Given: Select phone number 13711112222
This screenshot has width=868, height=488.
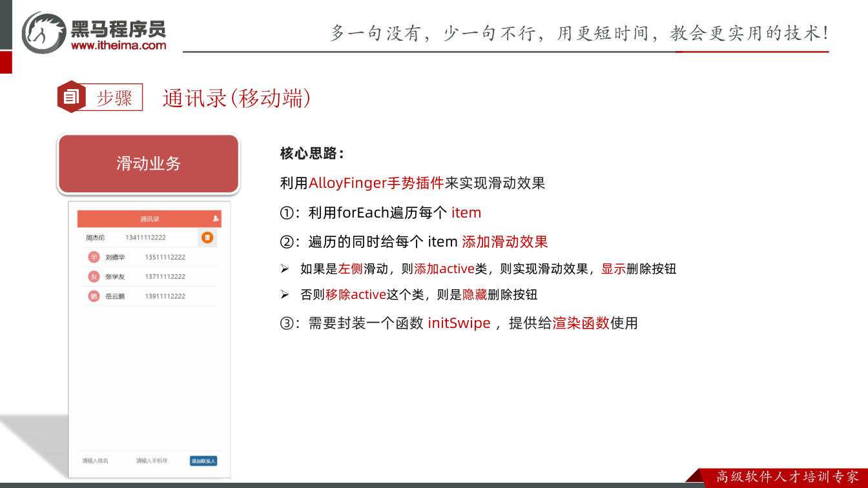Looking at the screenshot, I should click(165, 276).
